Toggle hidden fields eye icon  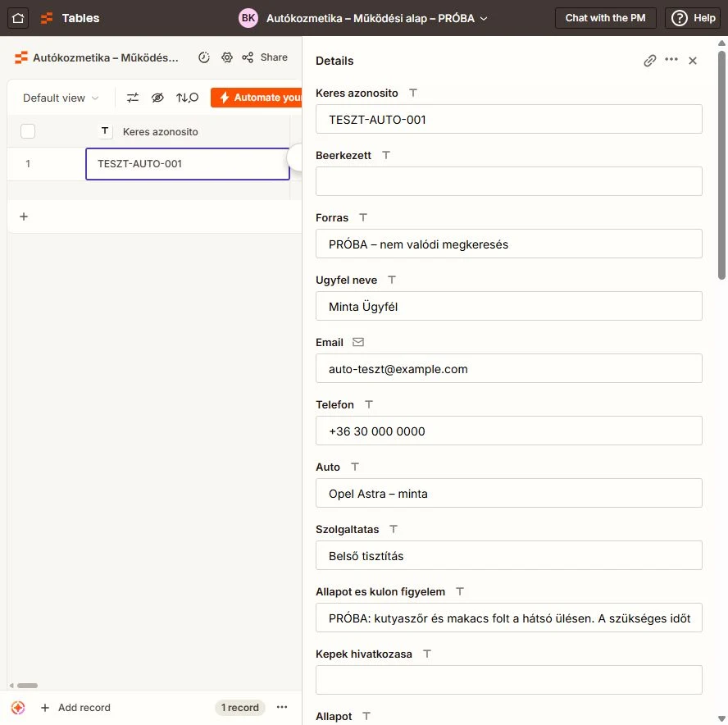pyautogui.click(x=157, y=98)
